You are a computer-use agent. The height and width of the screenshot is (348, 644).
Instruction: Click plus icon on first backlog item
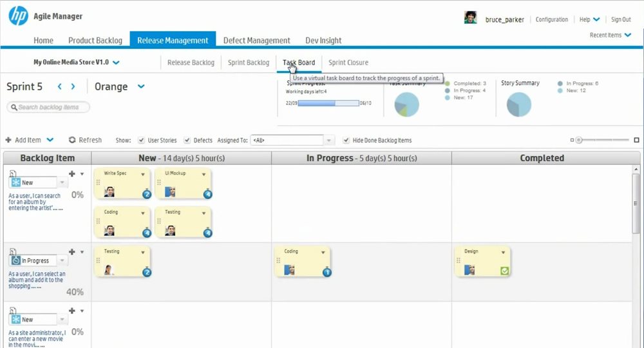pos(71,173)
